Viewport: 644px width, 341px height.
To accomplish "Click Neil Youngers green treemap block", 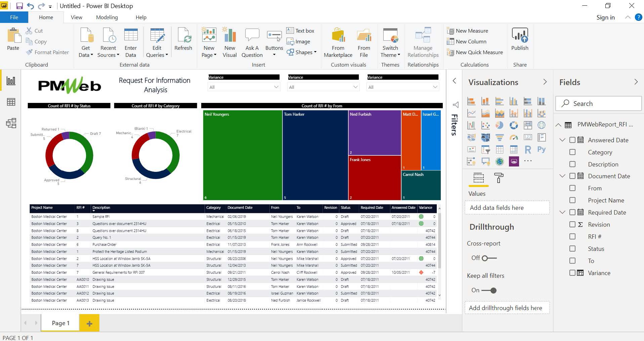I will pyautogui.click(x=243, y=155).
